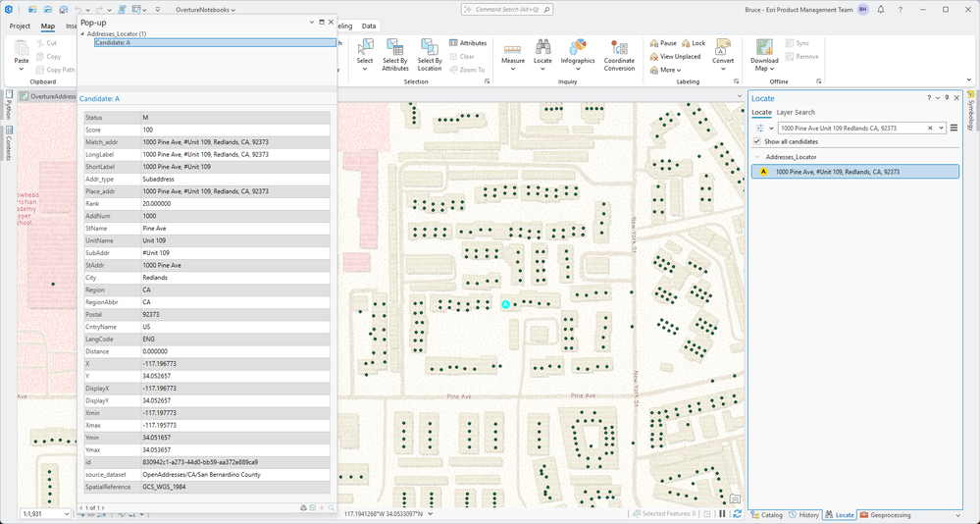
Task: Open the Select tool in the ribbon
Action: click(364, 53)
